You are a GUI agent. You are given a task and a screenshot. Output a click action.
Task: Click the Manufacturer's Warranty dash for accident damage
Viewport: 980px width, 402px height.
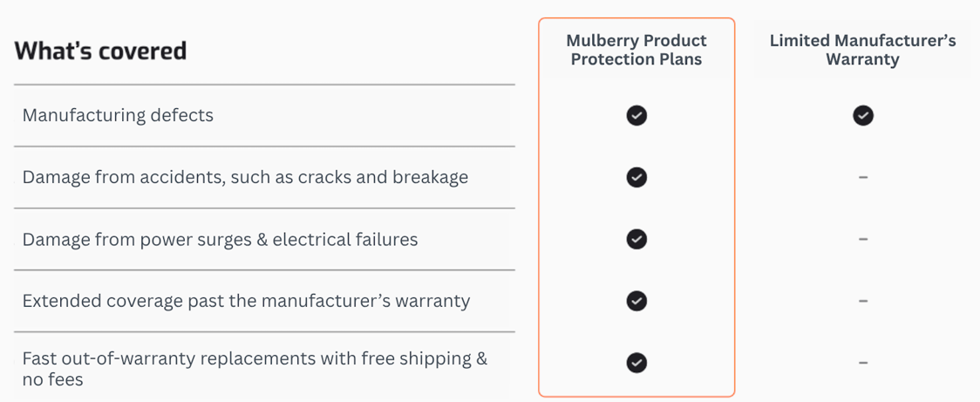pyautogui.click(x=863, y=177)
